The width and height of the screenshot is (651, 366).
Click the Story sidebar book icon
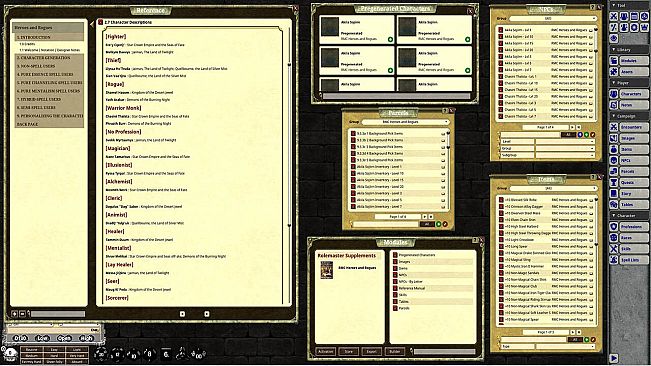pos(614,193)
